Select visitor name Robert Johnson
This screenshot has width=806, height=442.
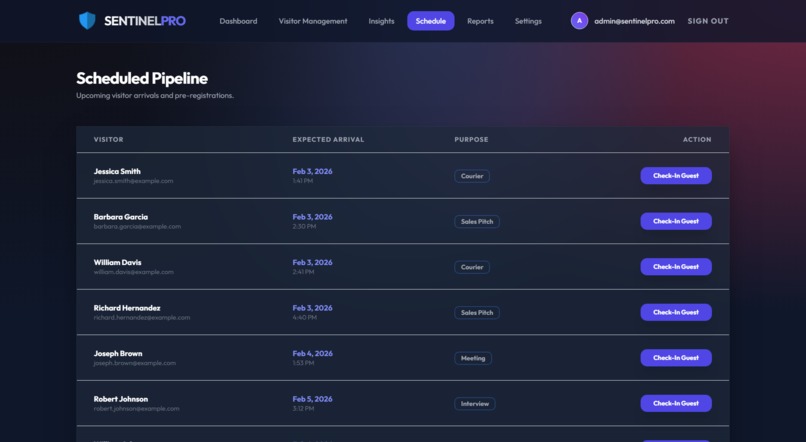[121, 399]
